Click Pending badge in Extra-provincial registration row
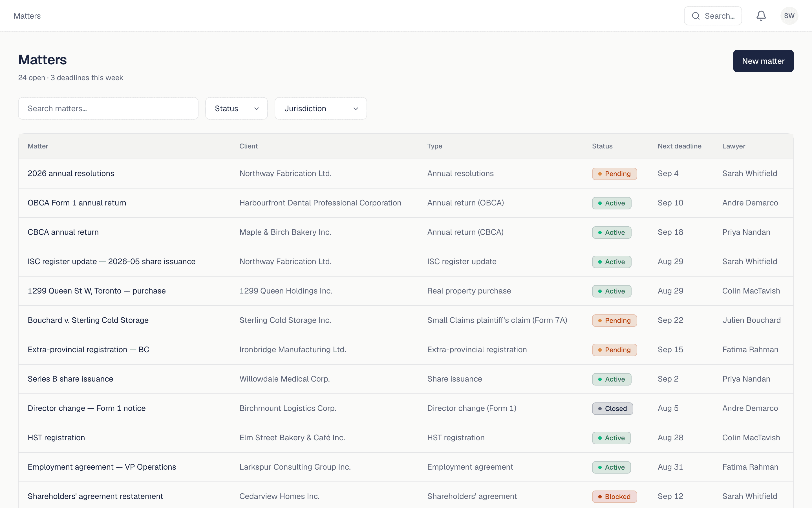812x508 pixels. coord(614,350)
